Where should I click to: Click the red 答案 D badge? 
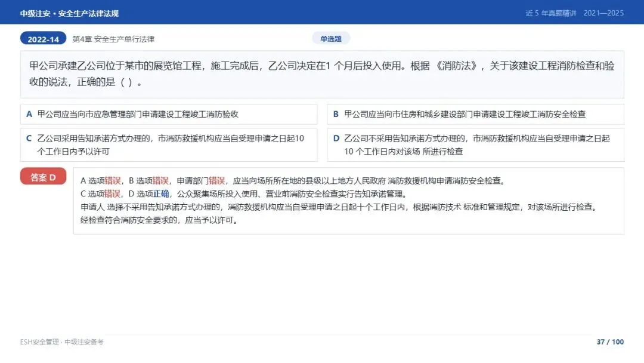coord(43,177)
